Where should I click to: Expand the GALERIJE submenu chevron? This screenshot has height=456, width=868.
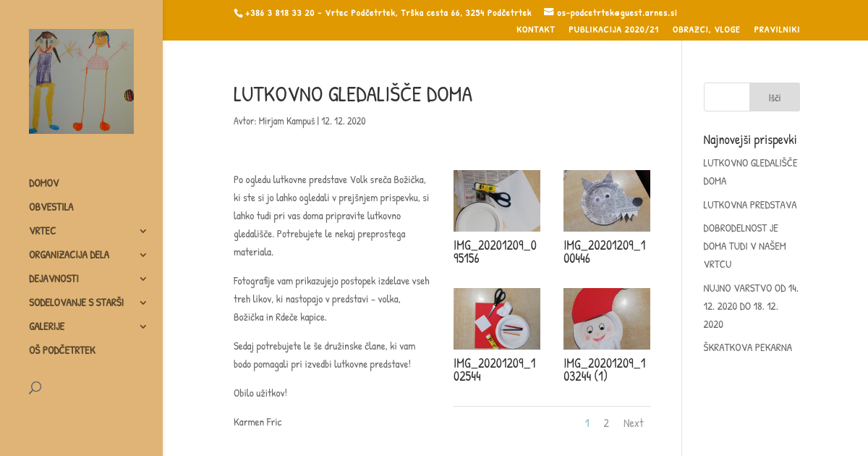coord(143,326)
